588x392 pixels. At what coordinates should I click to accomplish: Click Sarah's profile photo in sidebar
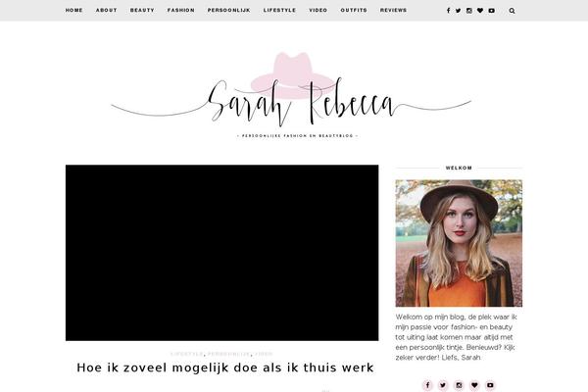pos(459,243)
